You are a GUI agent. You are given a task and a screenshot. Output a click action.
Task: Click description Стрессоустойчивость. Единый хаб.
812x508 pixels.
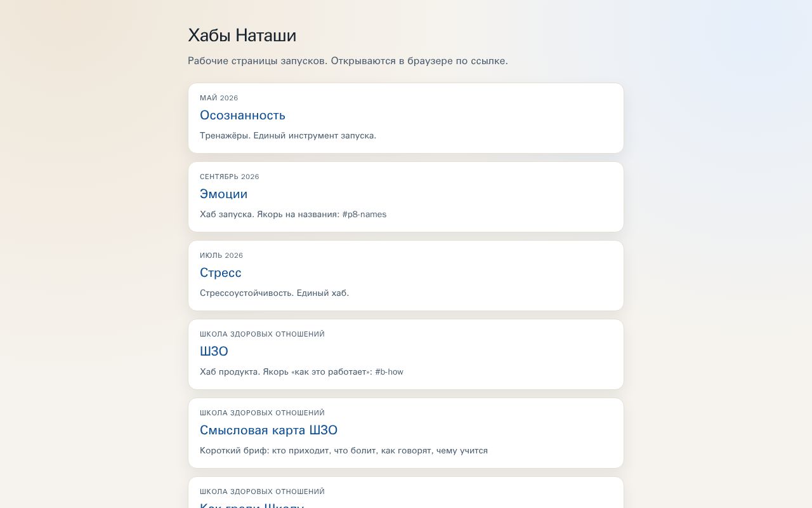274,293
